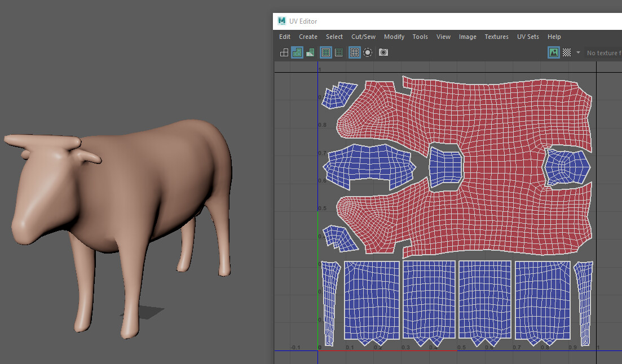Image resolution: width=622 pixels, height=364 pixels.
Task: Click the 'UV Editor' window title text
Action: [x=303, y=21]
